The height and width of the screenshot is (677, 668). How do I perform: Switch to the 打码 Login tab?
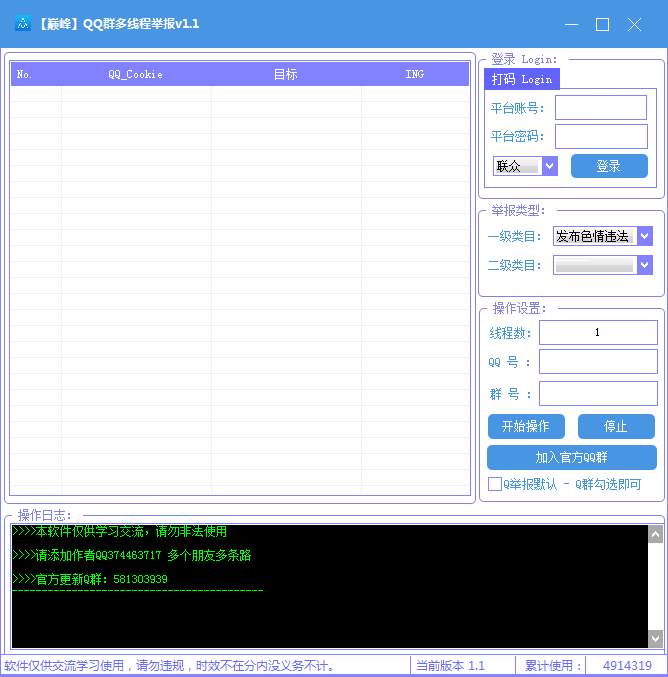coord(522,79)
